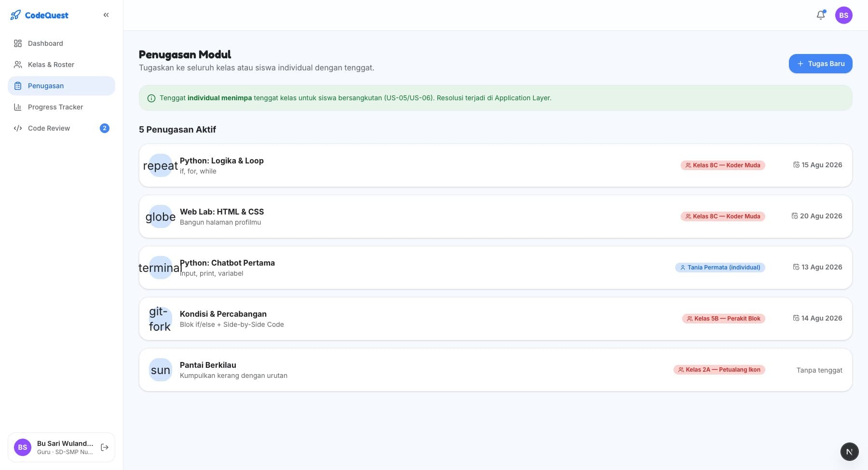Open the Pantai Berkilau assignment title
Screen dimensions: 868x470
208,365
